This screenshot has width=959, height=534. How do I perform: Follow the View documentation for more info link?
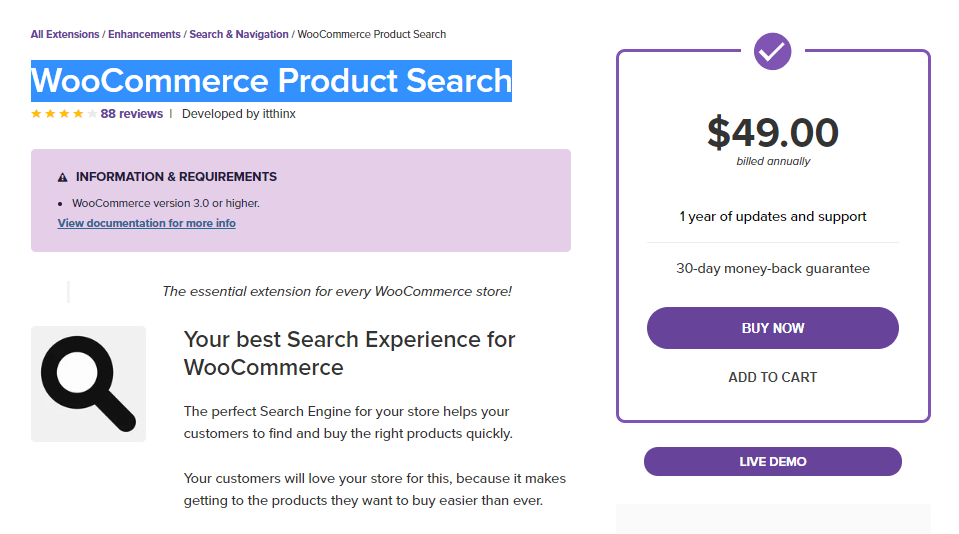point(147,223)
